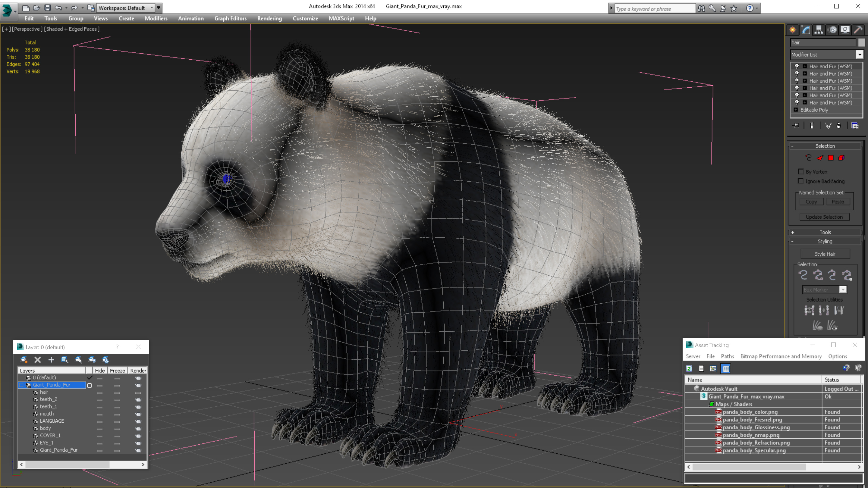Open the Utilities hammer tab

(858, 30)
